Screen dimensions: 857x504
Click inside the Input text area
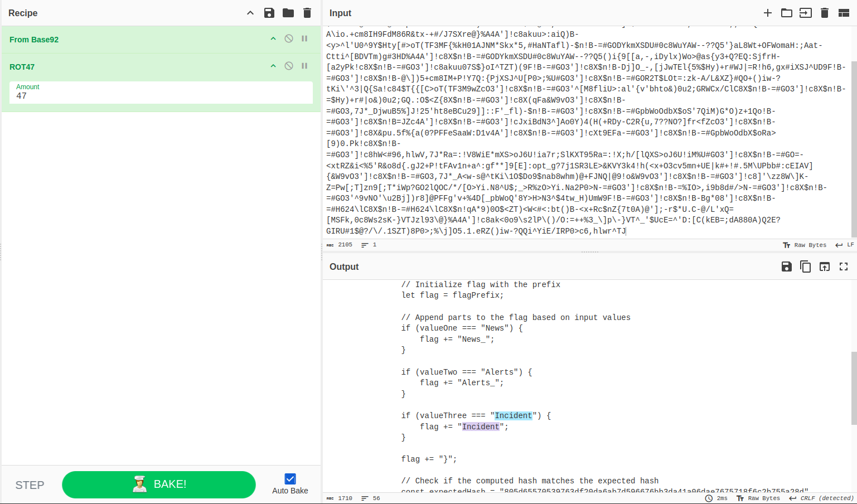[x=587, y=133]
